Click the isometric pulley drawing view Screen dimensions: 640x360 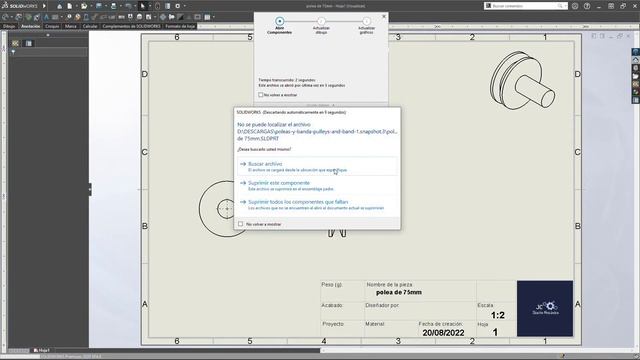coord(522,80)
